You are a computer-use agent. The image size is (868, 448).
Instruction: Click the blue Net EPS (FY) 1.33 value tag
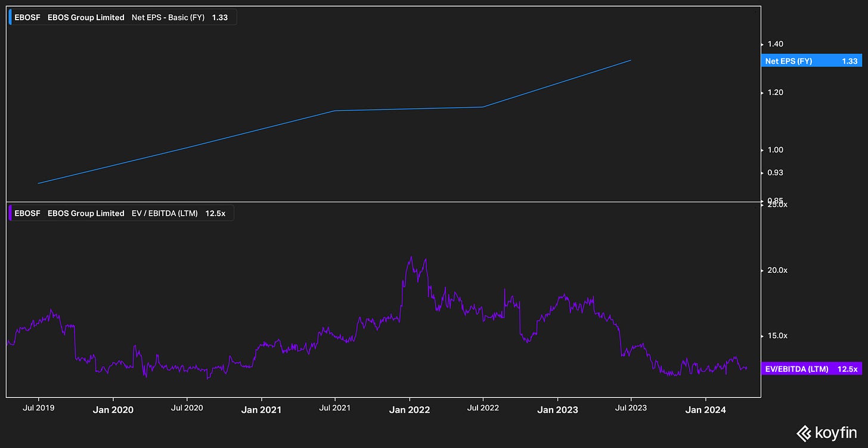(x=811, y=61)
